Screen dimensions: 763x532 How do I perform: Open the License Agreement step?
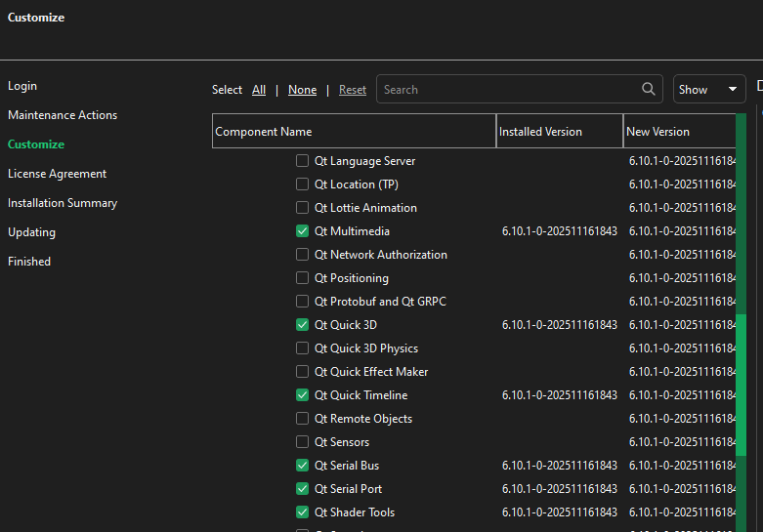click(57, 174)
